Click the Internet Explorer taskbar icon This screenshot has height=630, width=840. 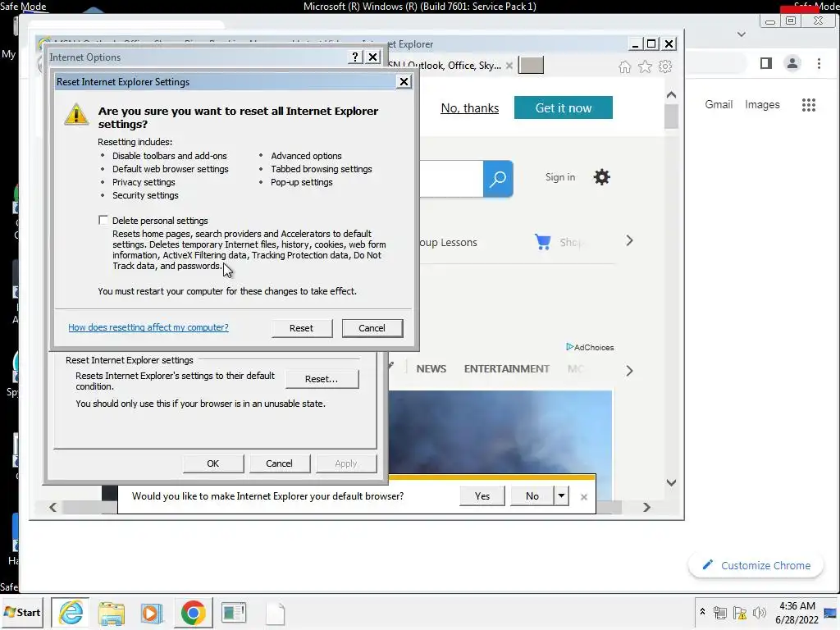pos(71,612)
